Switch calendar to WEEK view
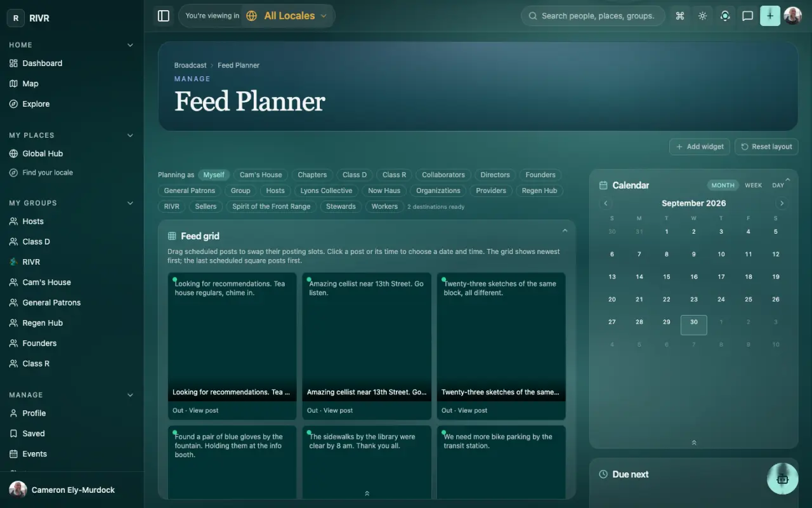 [754, 185]
